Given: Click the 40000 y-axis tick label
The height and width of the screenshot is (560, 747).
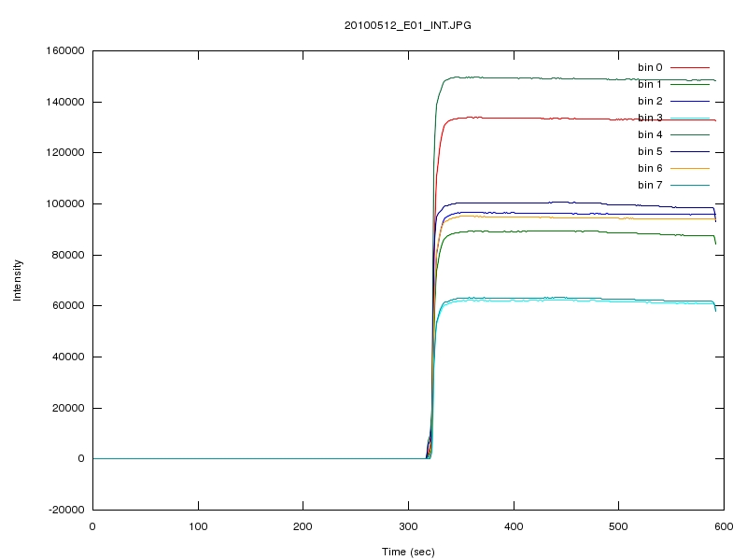Looking at the screenshot, I should pyautogui.click(x=68, y=357).
